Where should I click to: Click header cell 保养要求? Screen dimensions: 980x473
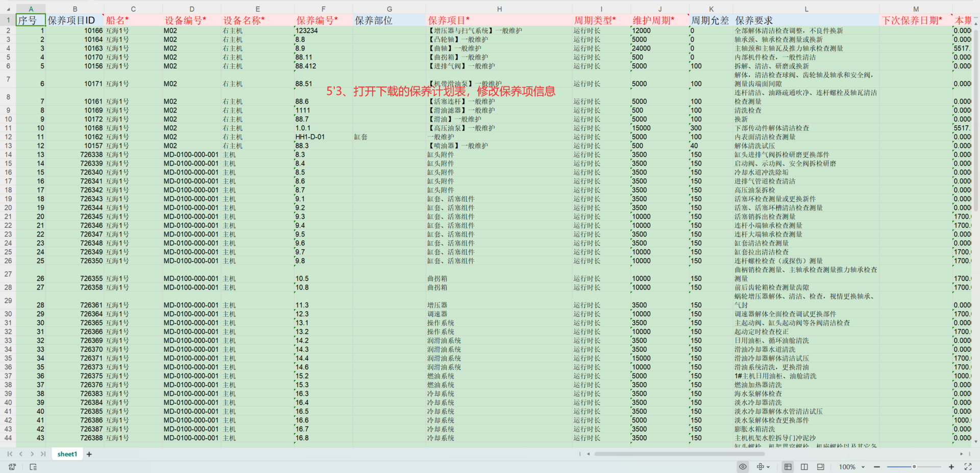point(806,20)
